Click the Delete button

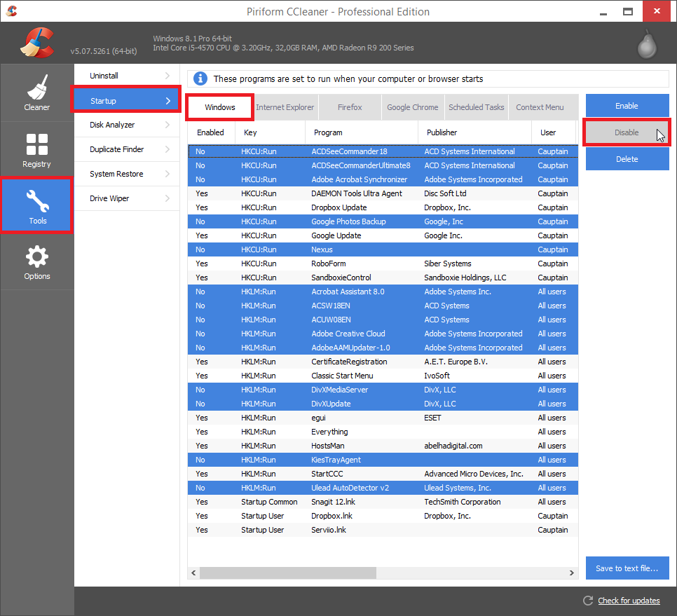click(x=627, y=159)
